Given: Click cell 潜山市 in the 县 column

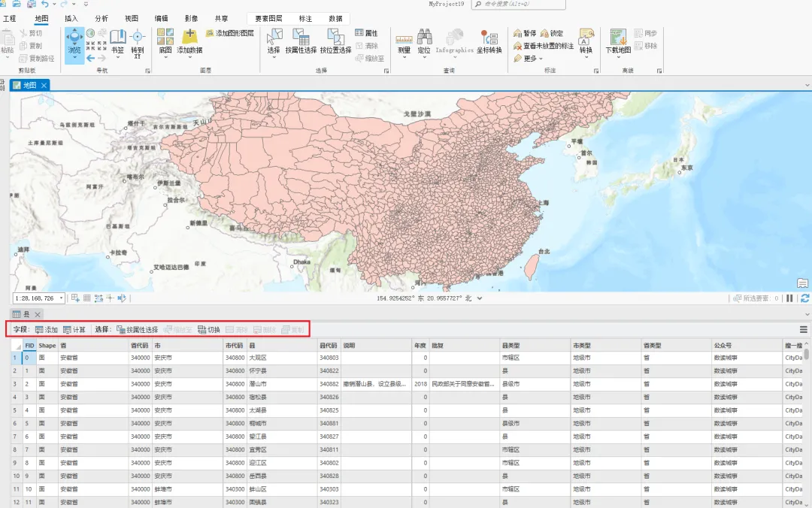Looking at the screenshot, I should pyautogui.click(x=283, y=384).
